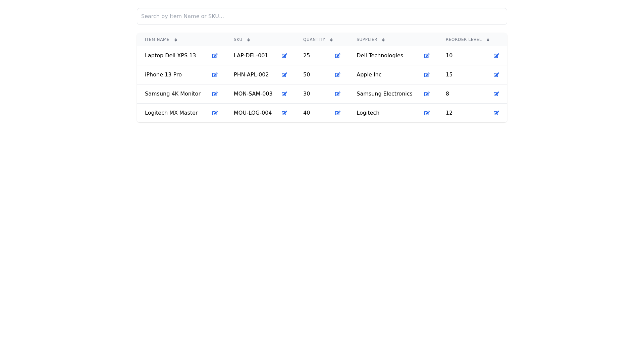Screen dimensions: 644x362
Task: Edit quantity for Logitech MX Master
Action: [x=337, y=113]
